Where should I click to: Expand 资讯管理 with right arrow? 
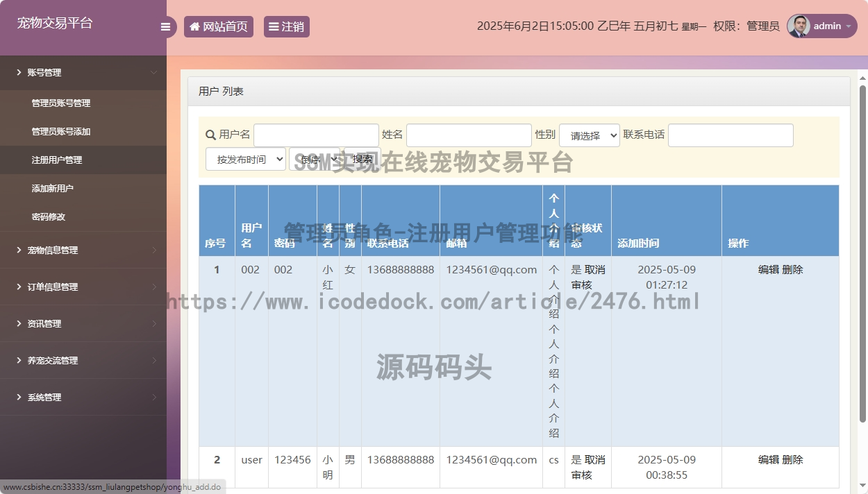(153, 323)
